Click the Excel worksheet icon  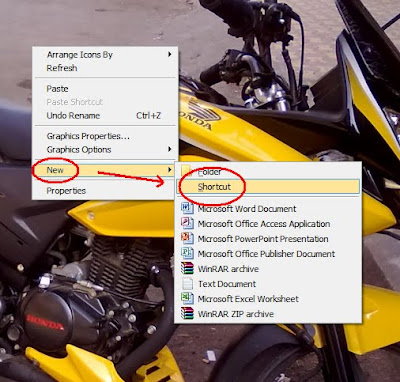pyautogui.click(x=187, y=298)
